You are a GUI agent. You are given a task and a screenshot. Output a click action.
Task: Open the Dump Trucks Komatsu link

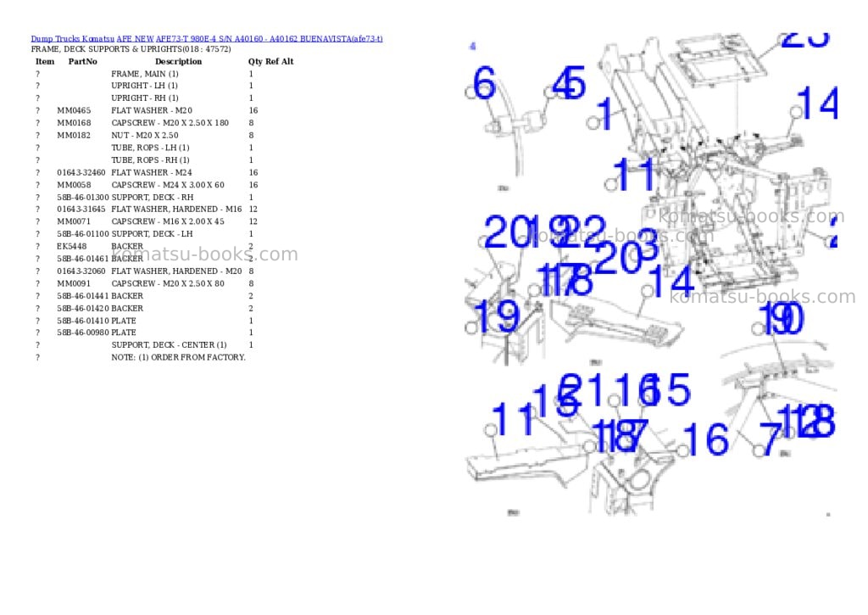pyautogui.click(x=73, y=39)
